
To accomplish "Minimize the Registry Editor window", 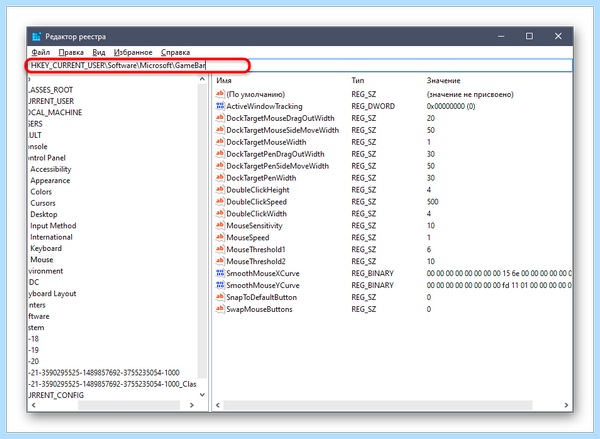I will point(501,36).
